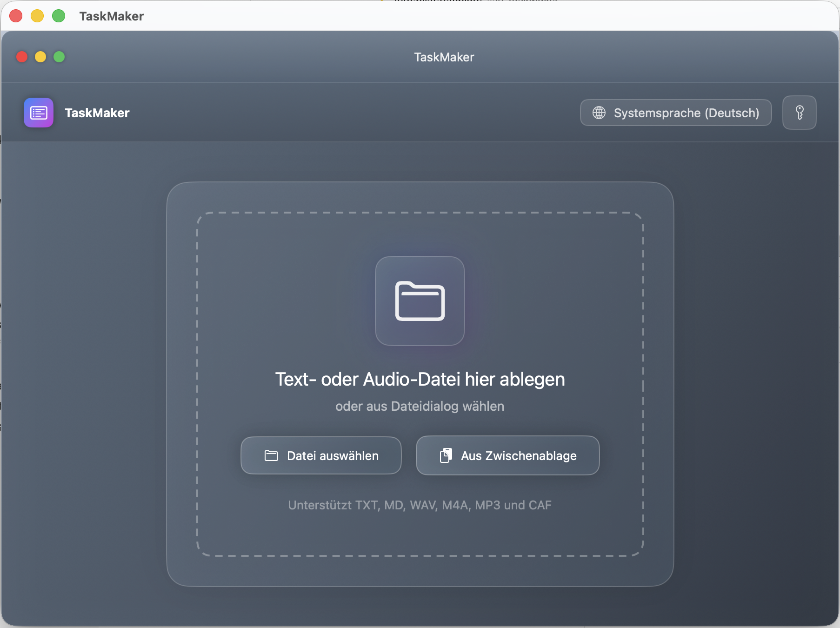The height and width of the screenshot is (628, 840).
Task: Click the clipboard icon on Aus Zwischenablage button
Action: click(447, 455)
